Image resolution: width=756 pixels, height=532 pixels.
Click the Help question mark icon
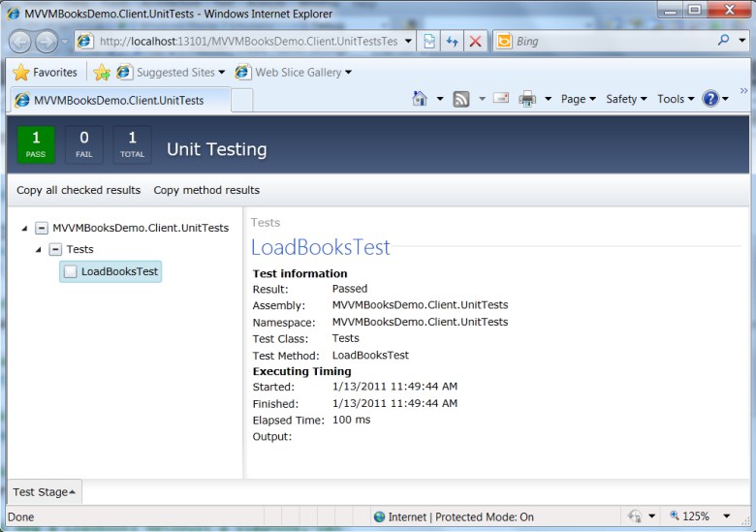point(710,99)
